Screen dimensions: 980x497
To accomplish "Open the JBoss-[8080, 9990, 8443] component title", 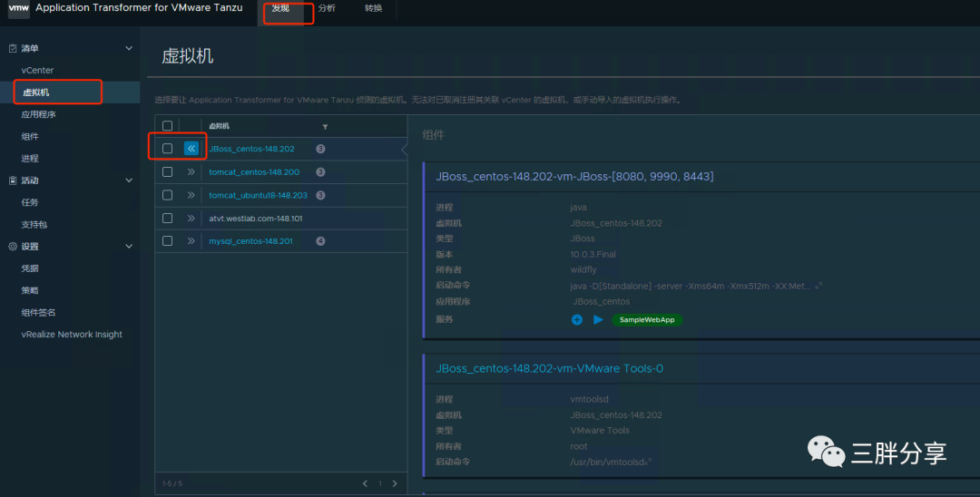I will point(574,177).
